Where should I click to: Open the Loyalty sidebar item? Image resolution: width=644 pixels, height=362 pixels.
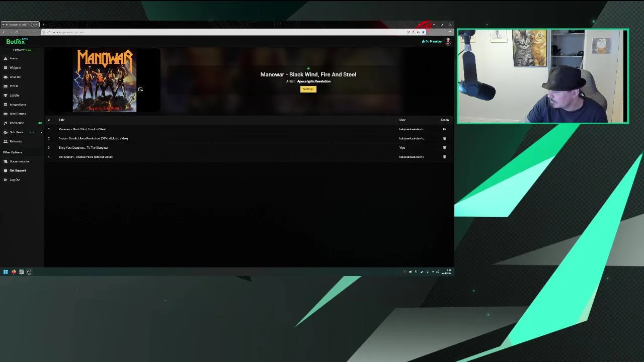pos(15,96)
